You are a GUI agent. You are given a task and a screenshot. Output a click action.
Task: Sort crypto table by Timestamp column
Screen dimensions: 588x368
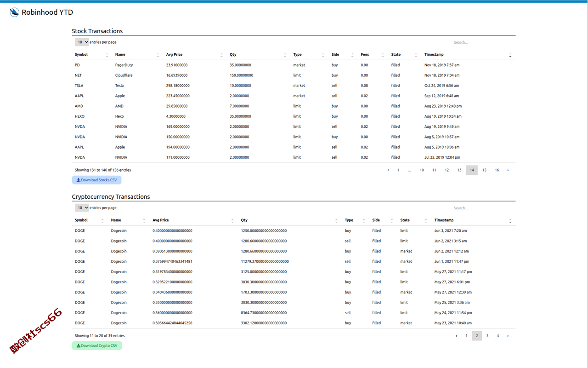coord(474,220)
